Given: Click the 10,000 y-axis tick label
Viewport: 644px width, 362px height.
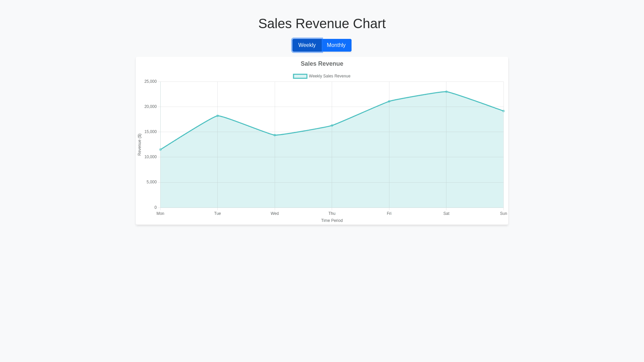Looking at the screenshot, I should (x=150, y=157).
